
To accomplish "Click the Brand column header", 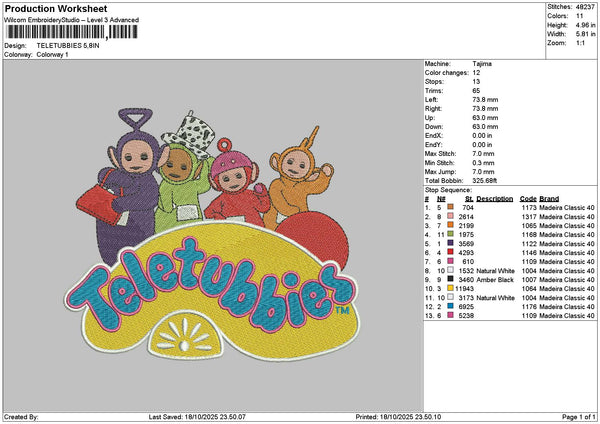I will (x=549, y=198).
